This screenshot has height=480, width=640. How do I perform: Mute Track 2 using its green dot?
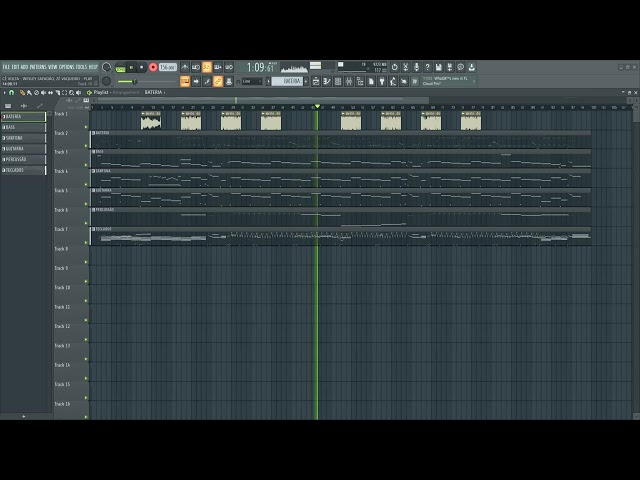86,146
